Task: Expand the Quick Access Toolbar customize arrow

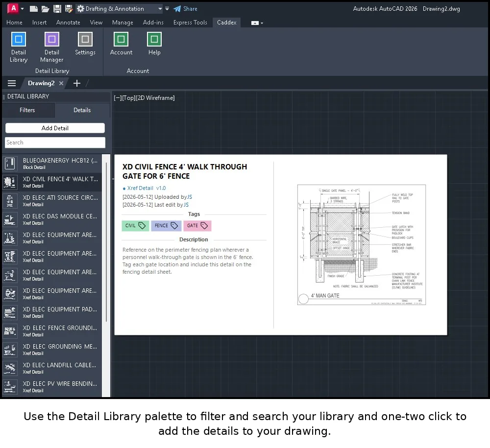Action: pos(167,9)
